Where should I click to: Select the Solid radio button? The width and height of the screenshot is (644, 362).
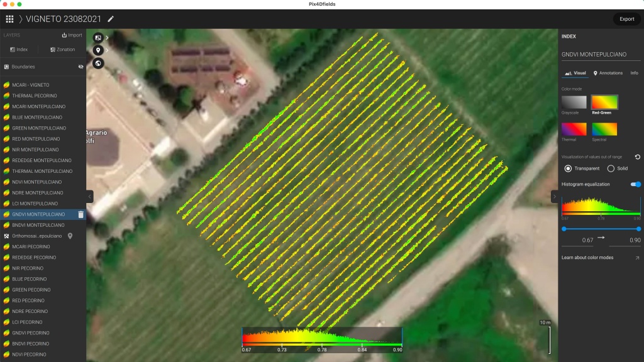[x=611, y=168]
